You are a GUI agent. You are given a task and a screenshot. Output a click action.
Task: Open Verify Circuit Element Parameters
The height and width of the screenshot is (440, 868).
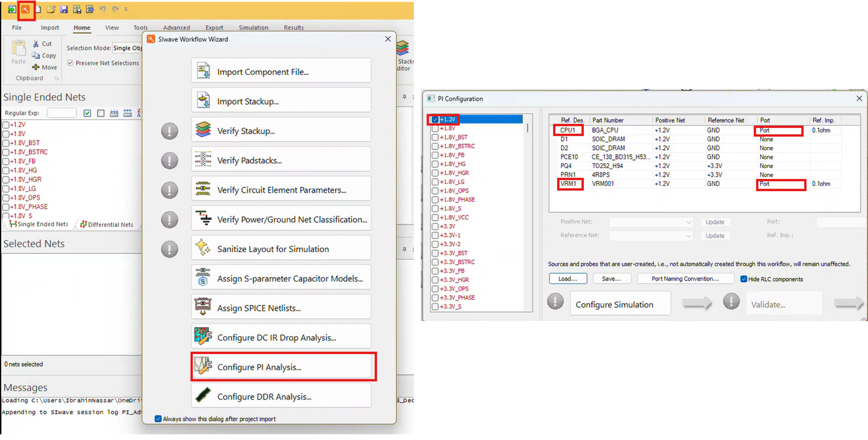click(281, 189)
